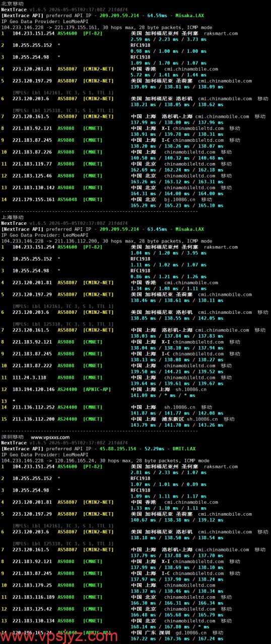This screenshot has height=644, width=271.
Task: Select hop IP 221.183.125.42
Action: (x=32, y=609)
